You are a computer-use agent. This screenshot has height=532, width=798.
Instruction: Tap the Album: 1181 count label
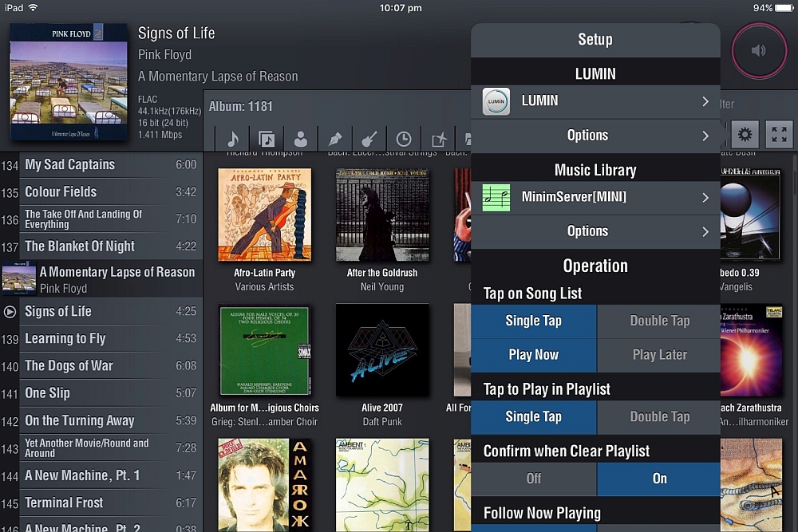[241, 106]
